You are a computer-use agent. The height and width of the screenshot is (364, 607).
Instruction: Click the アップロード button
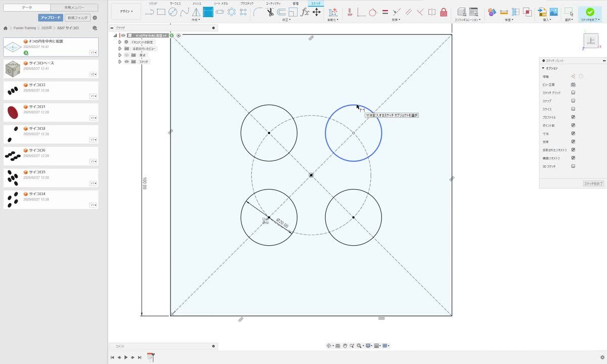pyautogui.click(x=51, y=18)
